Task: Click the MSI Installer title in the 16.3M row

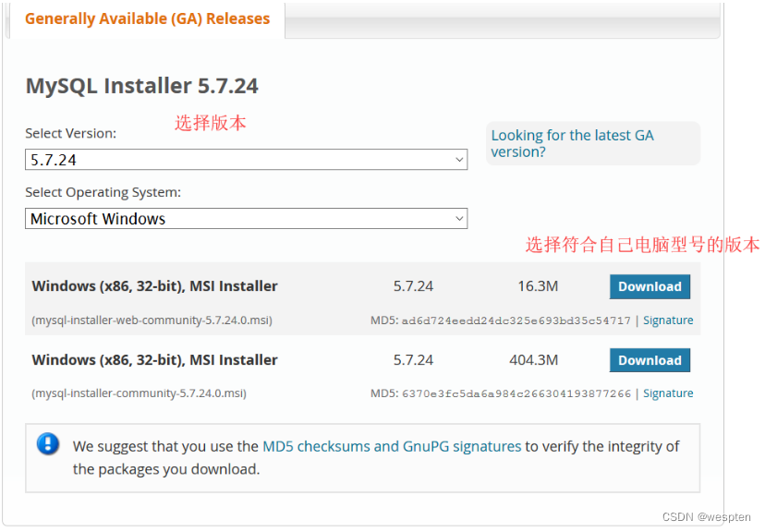Action: click(x=154, y=286)
